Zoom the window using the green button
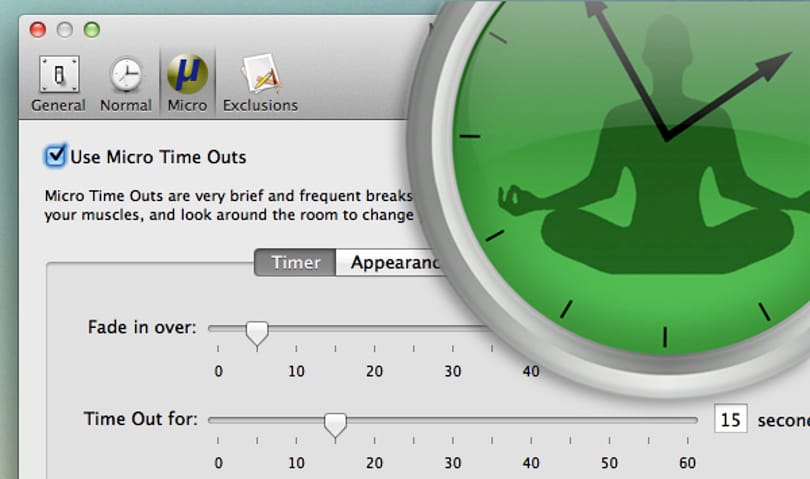 pyautogui.click(x=92, y=29)
